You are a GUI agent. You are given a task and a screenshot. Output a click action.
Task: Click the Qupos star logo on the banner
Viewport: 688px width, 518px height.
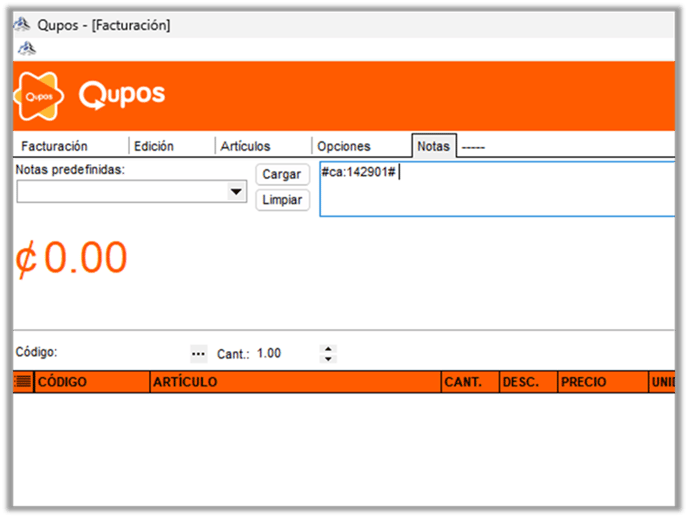coord(39,96)
